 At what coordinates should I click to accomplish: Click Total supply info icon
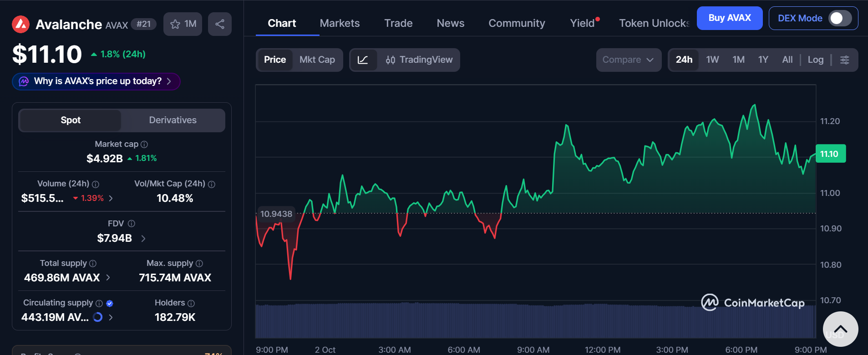tap(93, 264)
